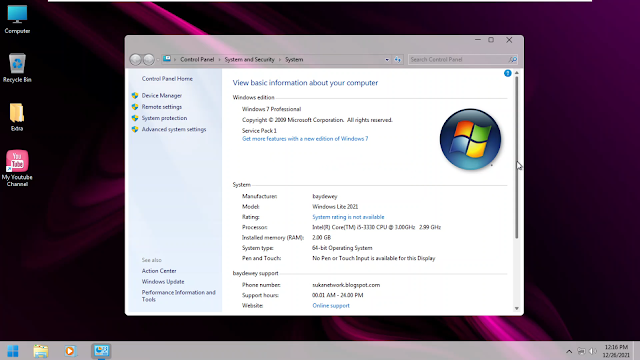Expand the arrow before Control Panel breadcrumb
The image size is (640, 360).
(175, 60)
